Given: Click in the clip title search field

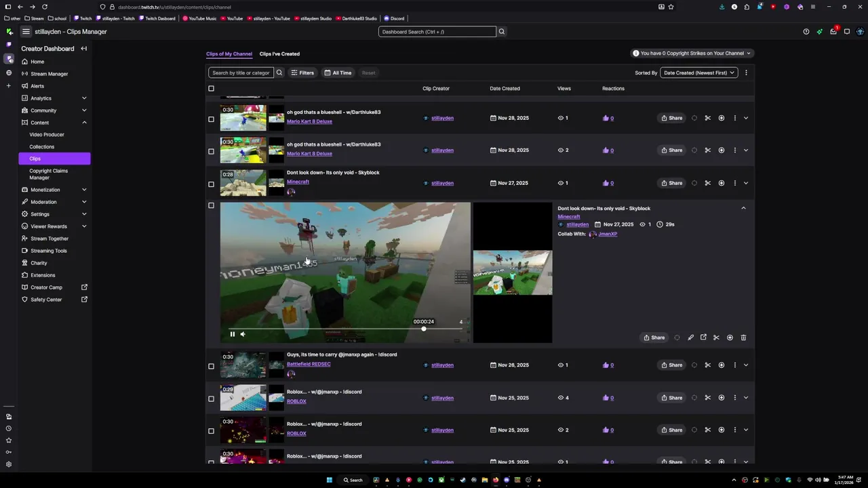Looking at the screenshot, I should (241, 73).
